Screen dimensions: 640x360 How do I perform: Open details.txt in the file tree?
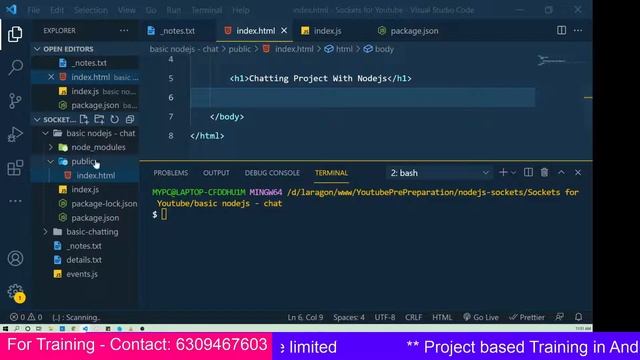coord(85,260)
